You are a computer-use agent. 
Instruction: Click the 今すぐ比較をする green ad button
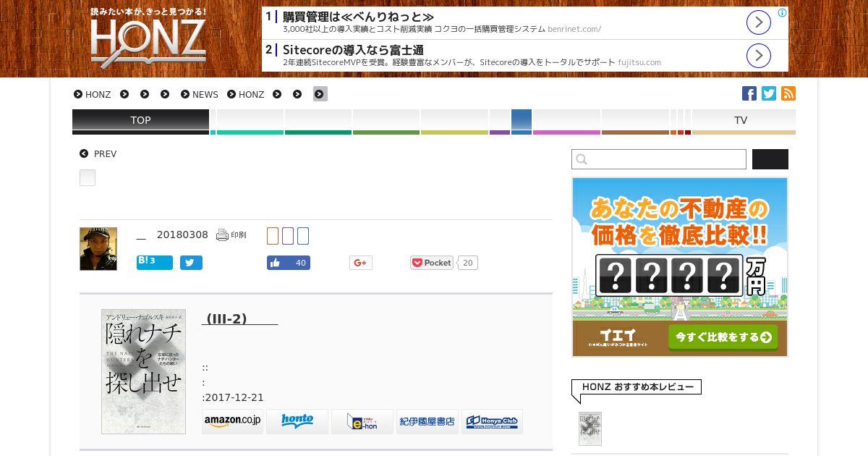723,337
